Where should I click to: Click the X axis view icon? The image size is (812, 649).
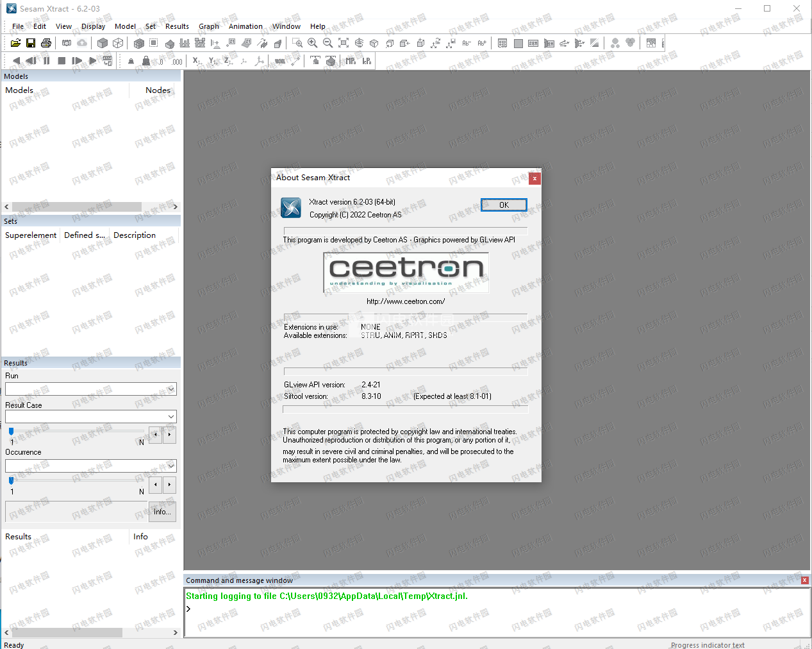[x=197, y=61]
